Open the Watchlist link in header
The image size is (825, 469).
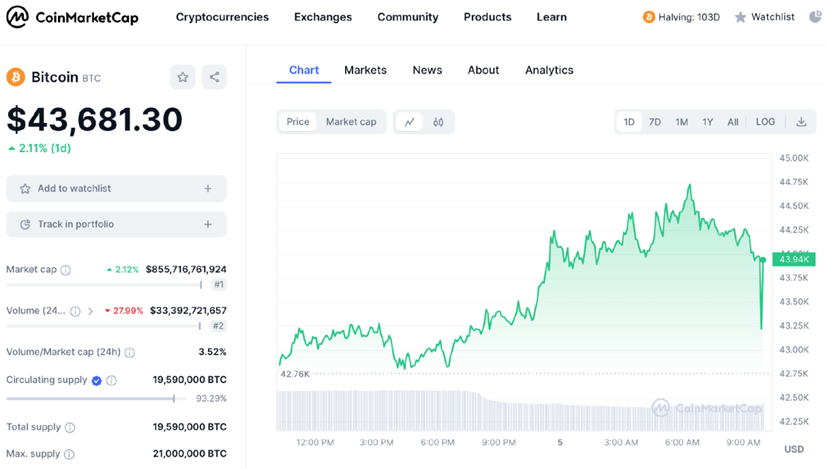pos(764,17)
